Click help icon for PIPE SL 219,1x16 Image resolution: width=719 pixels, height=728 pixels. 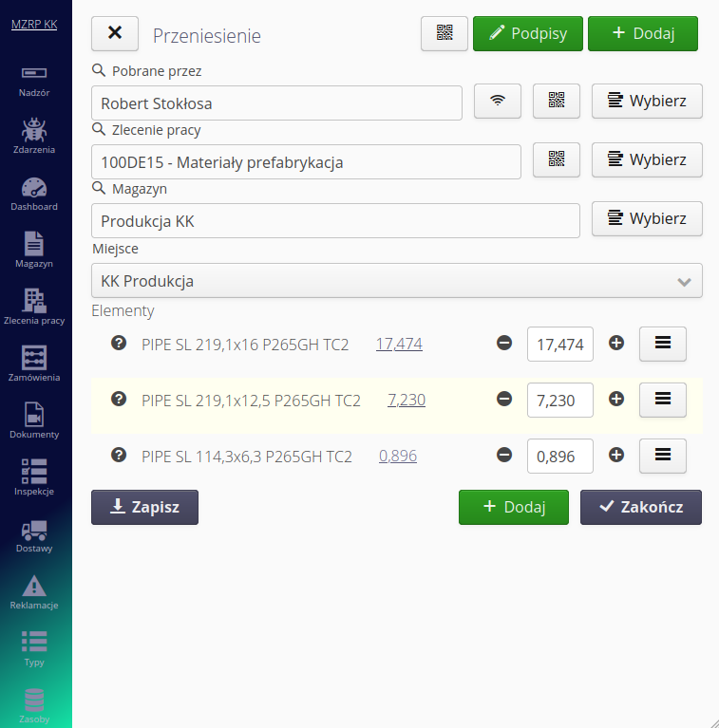[119, 343]
